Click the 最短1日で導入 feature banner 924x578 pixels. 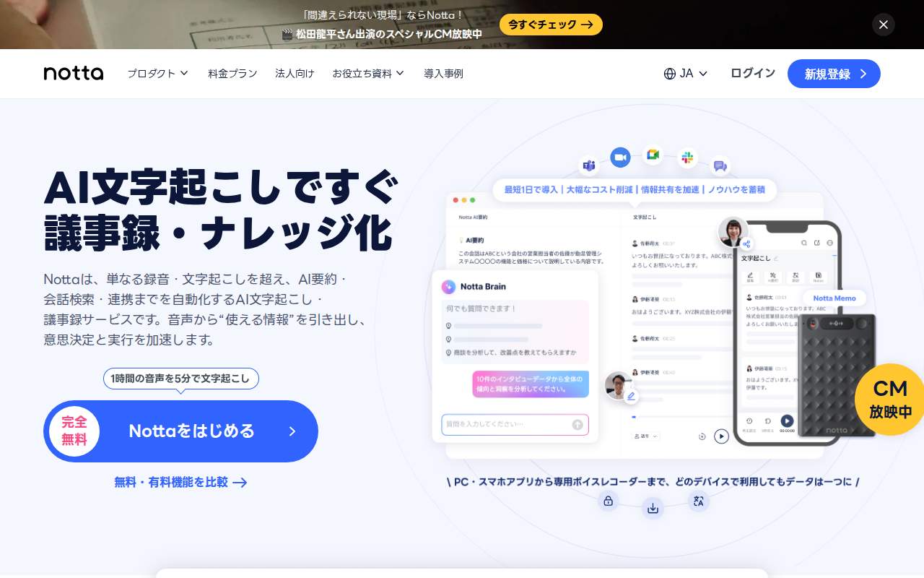[635, 190]
